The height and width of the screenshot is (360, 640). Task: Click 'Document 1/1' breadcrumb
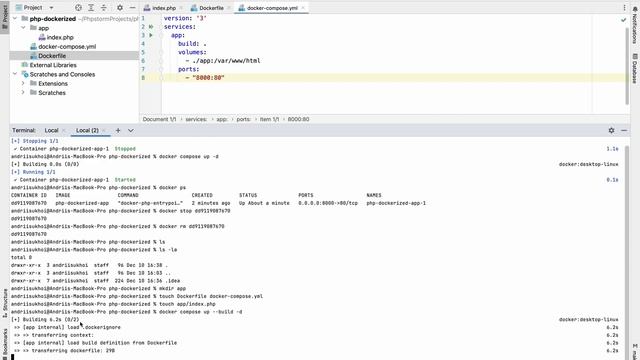coord(159,119)
